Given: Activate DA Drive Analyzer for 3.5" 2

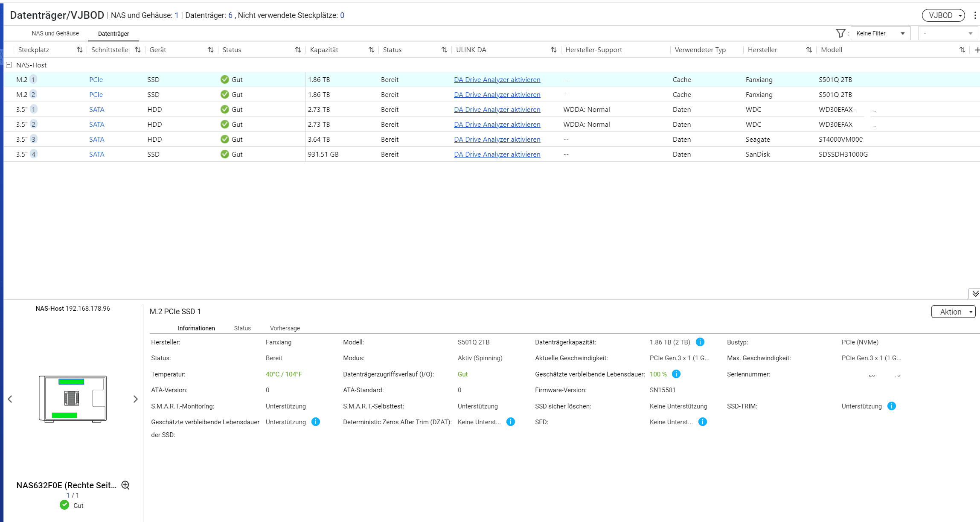Looking at the screenshot, I should coord(497,124).
